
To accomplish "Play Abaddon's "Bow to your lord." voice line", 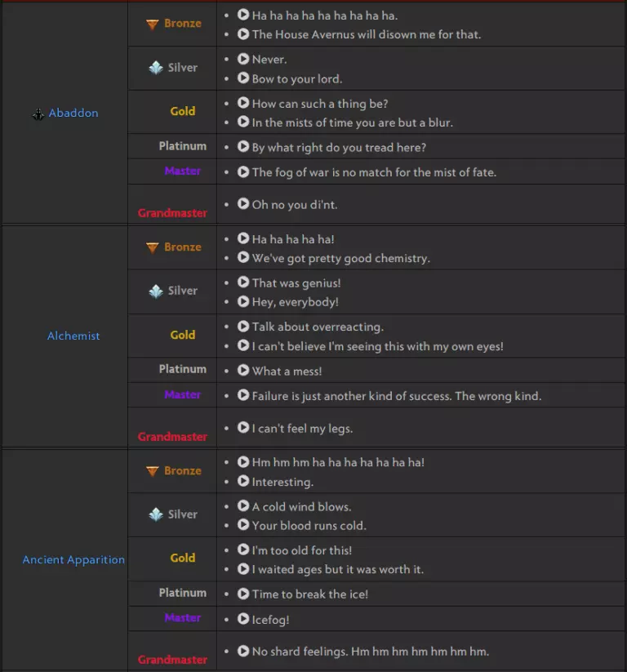I will click(242, 79).
